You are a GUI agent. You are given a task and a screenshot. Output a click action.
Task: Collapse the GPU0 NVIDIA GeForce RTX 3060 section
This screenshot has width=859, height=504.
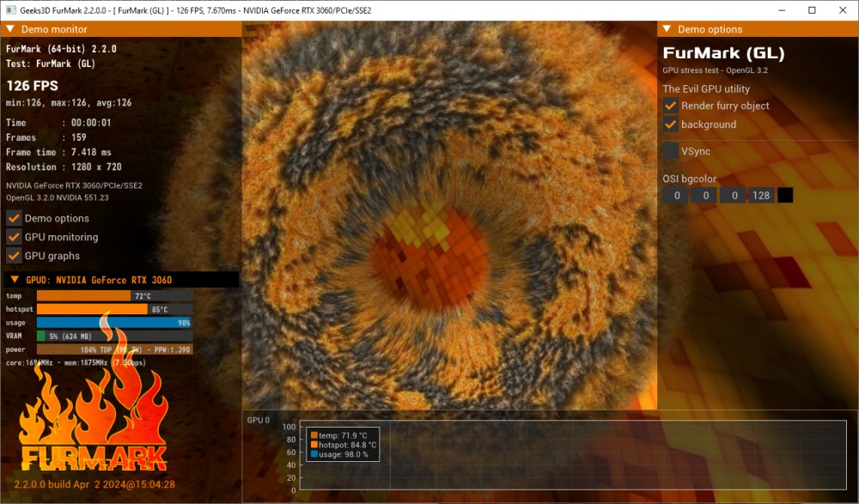coord(15,279)
